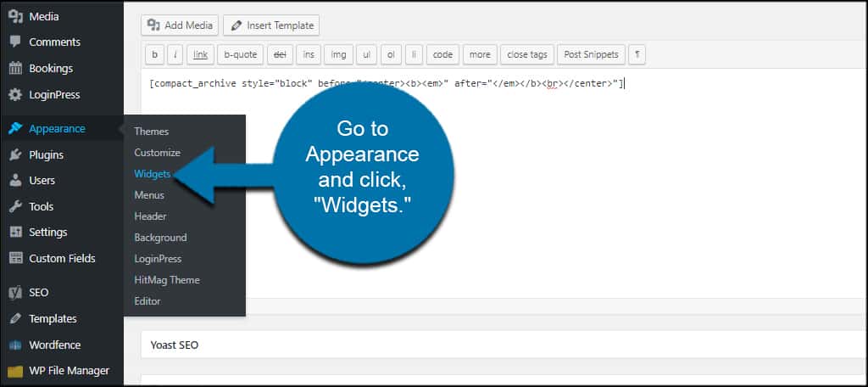Click the li quicktag button

point(414,54)
